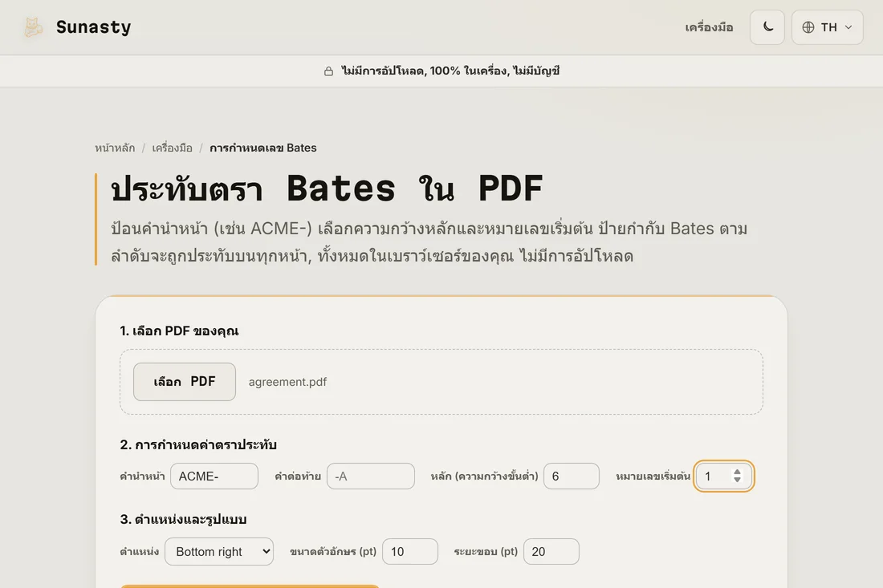Focus the คำนำหน้า prefix field ACME-
Image resolution: width=883 pixels, height=588 pixels.
point(214,476)
